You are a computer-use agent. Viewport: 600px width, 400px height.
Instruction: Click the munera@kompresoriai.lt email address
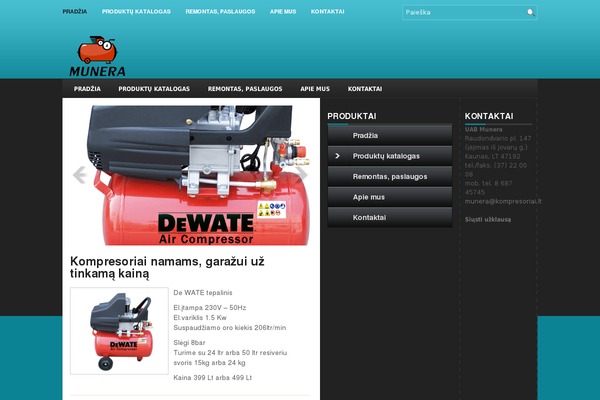coord(503,201)
